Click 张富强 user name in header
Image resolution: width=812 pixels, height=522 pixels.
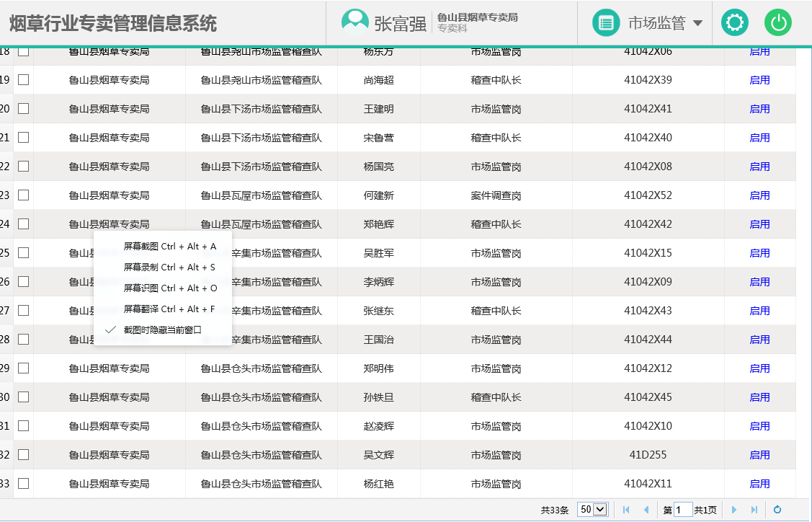(x=401, y=24)
